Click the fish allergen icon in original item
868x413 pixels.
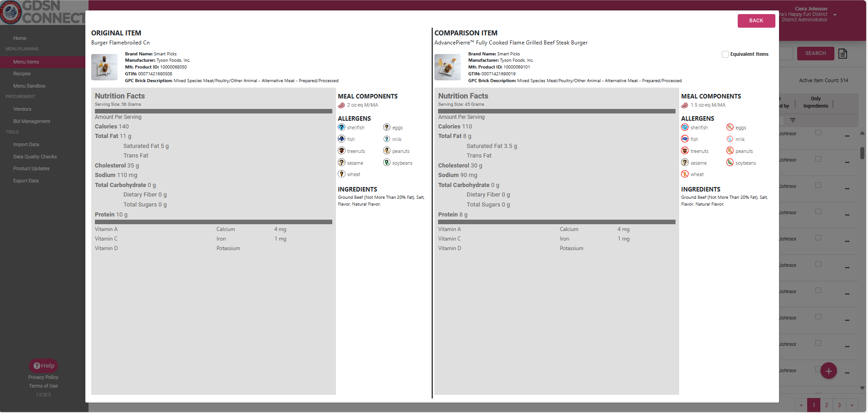pyautogui.click(x=341, y=139)
